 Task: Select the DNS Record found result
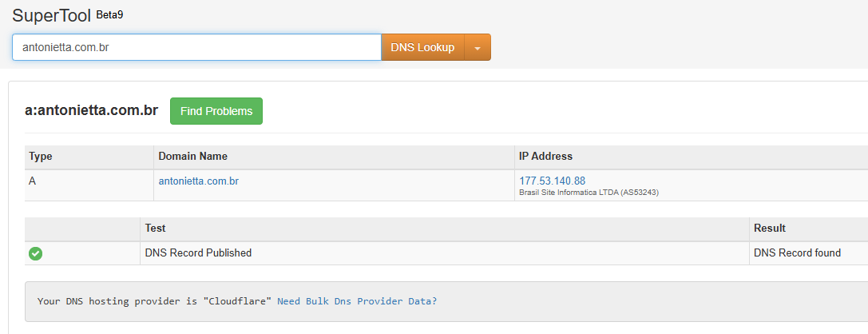tap(797, 253)
